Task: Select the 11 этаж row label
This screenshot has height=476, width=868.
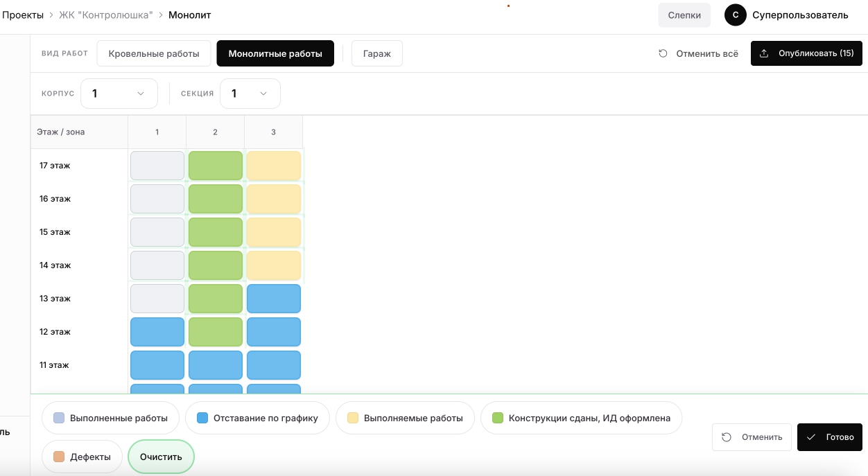Action: [55, 365]
